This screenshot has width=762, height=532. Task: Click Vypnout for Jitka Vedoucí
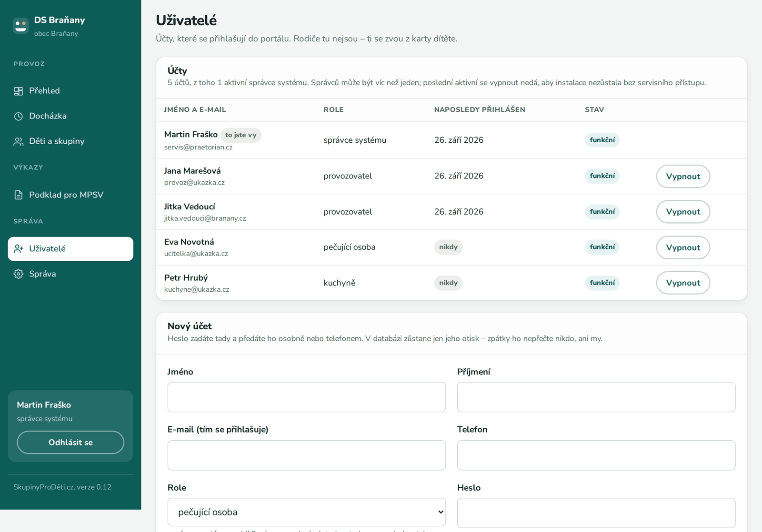tap(683, 212)
